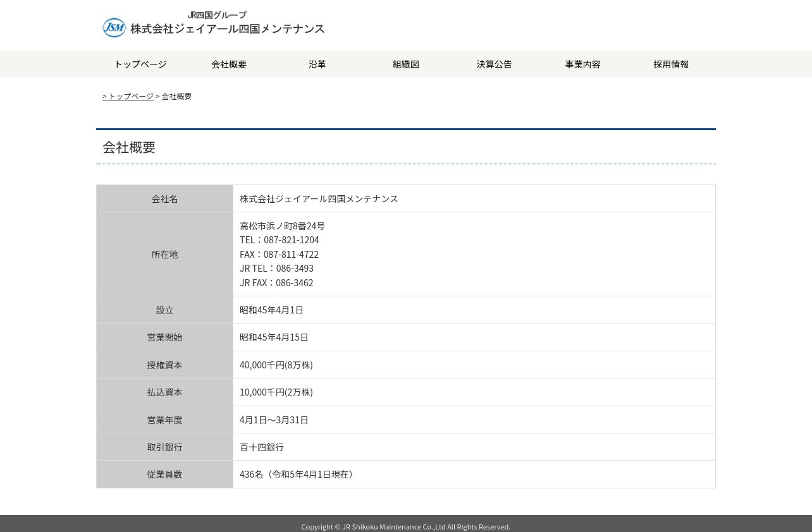Screen dimensions: 812x532
Task: Click the company name 株式会社ジェイアール四国メンテナンス header link
Action: tap(228, 29)
